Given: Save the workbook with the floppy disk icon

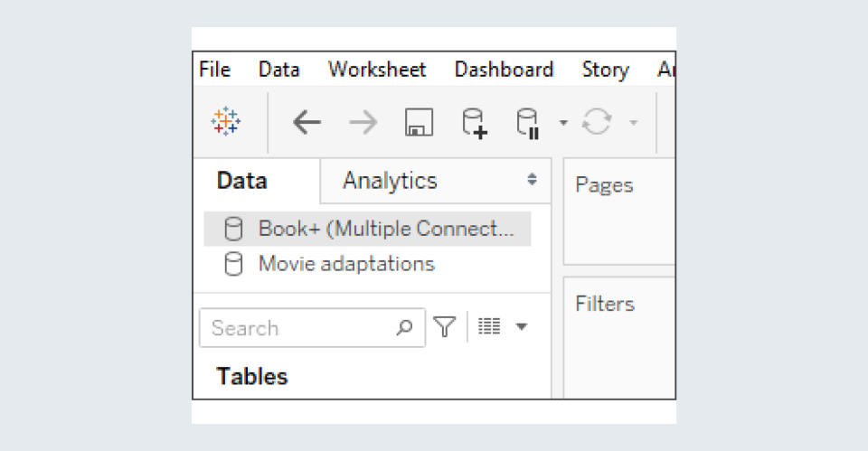Looking at the screenshot, I should click(x=419, y=122).
